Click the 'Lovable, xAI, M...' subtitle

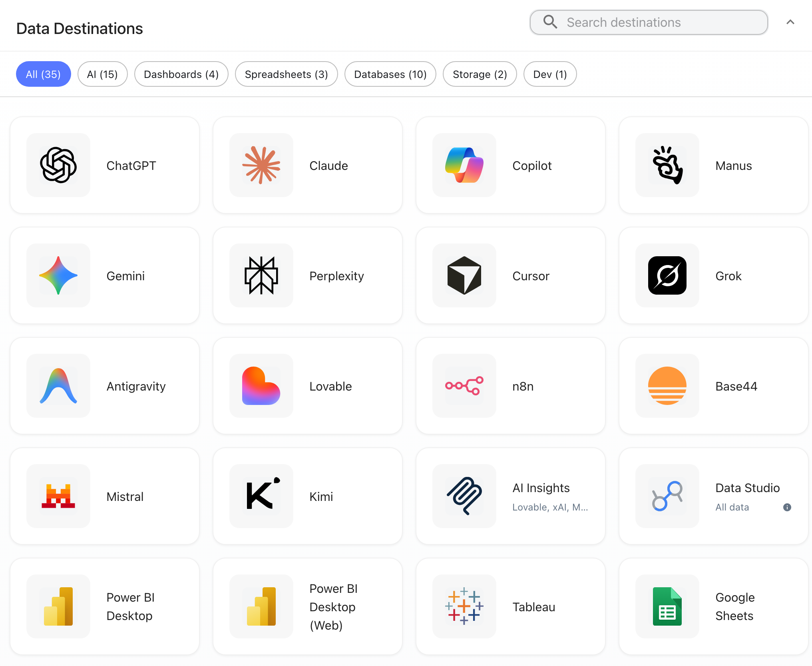coord(550,507)
